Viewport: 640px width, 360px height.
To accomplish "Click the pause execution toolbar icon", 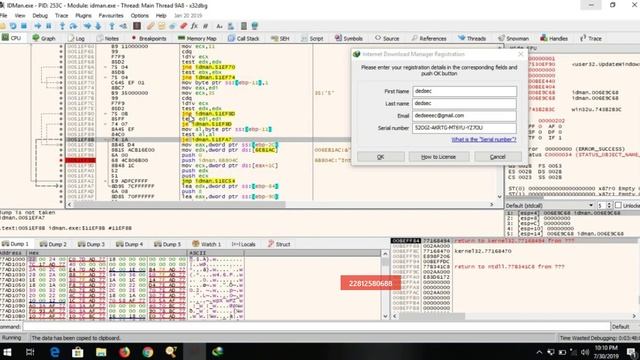I will (49, 26).
